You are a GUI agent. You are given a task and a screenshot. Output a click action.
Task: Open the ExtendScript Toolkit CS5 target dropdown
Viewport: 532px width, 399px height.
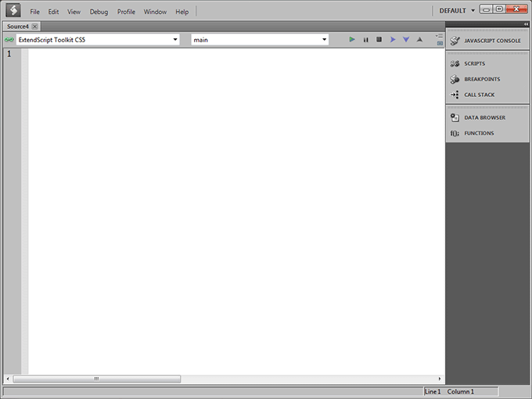pos(98,40)
